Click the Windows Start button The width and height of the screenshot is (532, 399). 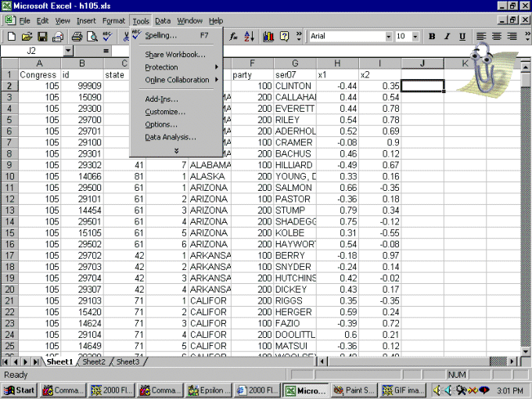coord(20,390)
